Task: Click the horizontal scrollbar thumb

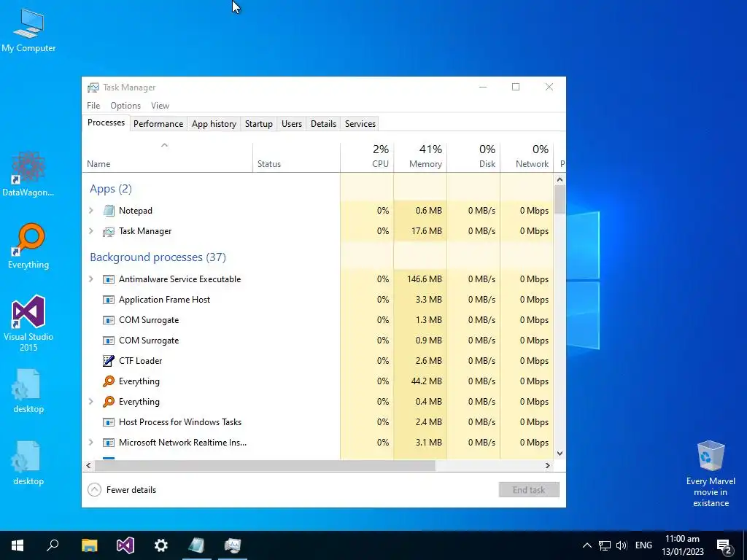Action: 264,465
